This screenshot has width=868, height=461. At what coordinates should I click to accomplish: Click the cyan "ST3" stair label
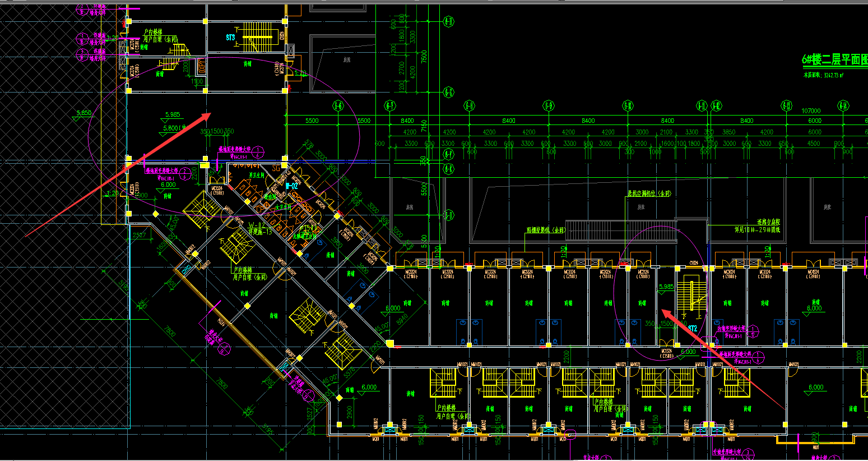tap(230, 38)
